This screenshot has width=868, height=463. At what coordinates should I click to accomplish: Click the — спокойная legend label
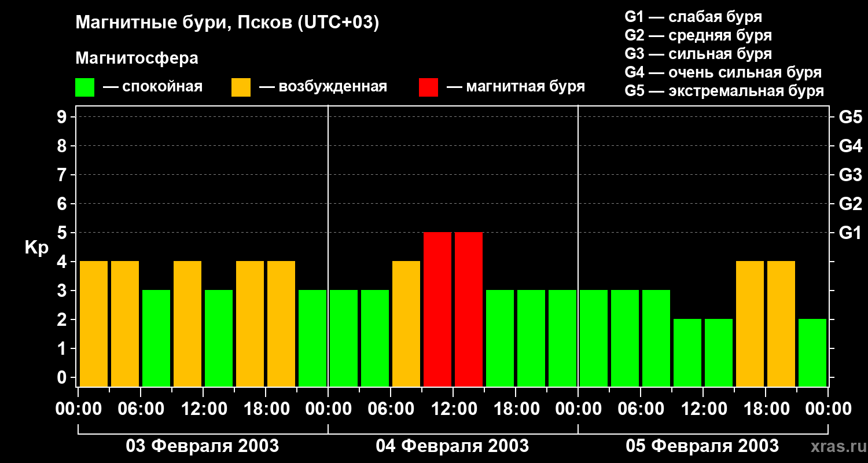[x=153, y=87]
